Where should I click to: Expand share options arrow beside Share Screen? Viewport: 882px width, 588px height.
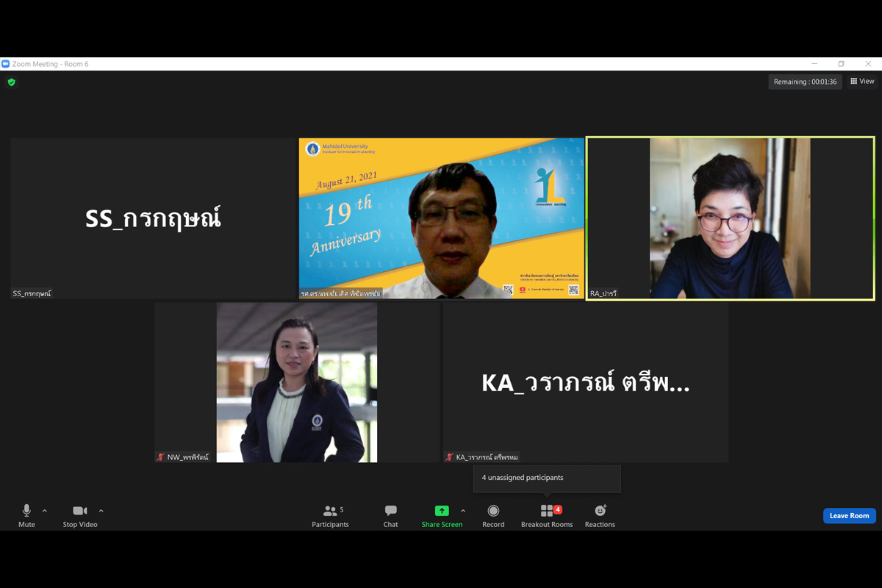(x=463, y=511)
